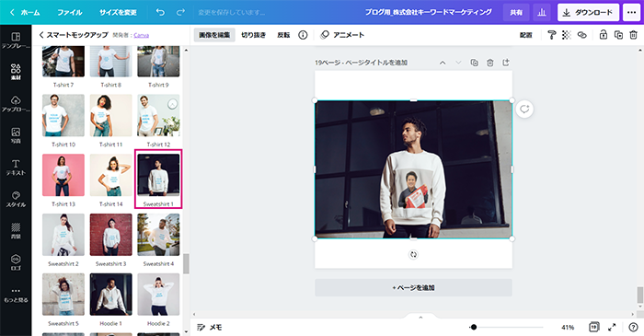Image resolution: width=644 pixels, height=336 pixels.
Task: Move page 19 up with chevron
Action: click(443, 63)
